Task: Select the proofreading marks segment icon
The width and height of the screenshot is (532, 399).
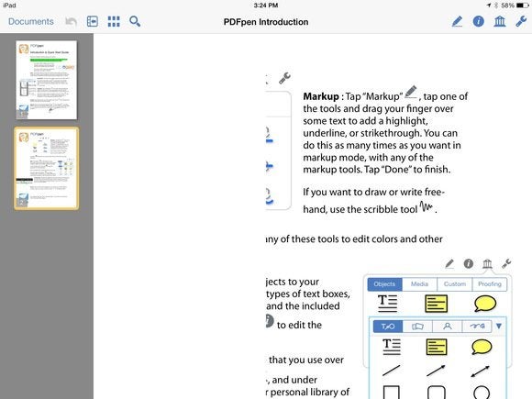Action: [477, 326]
